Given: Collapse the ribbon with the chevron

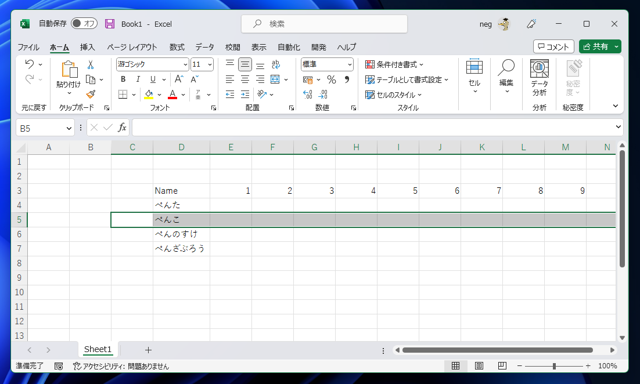Looking at the screenshot, I should [x=615, y=106].
